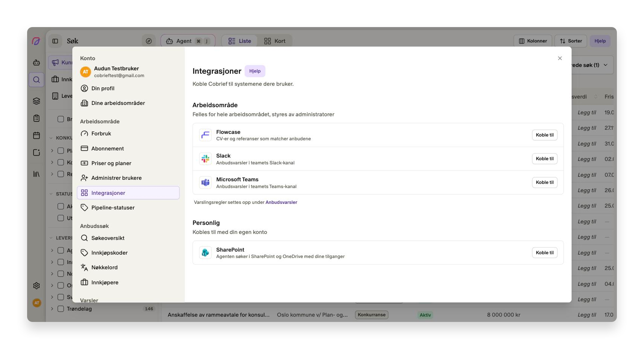Image resolution: width=644 pixels, height=349 pixels.
Task: Tick the checkbox beside 'Re' under KONKU
Action: click(61, 174)
